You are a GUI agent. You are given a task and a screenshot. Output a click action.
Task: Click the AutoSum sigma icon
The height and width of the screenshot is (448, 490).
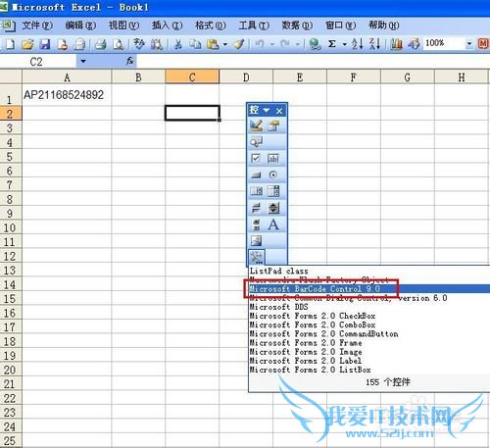coord(332,44)
